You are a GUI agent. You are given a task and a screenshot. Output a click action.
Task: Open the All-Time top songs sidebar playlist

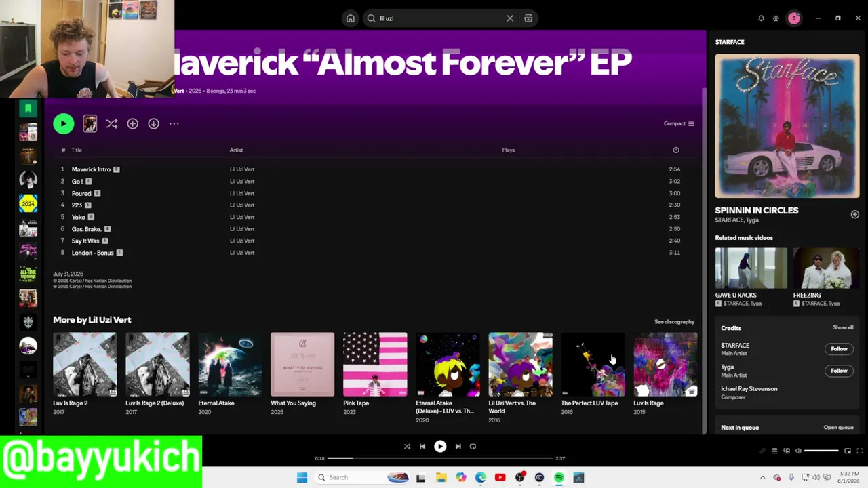(x=28, y=274)
